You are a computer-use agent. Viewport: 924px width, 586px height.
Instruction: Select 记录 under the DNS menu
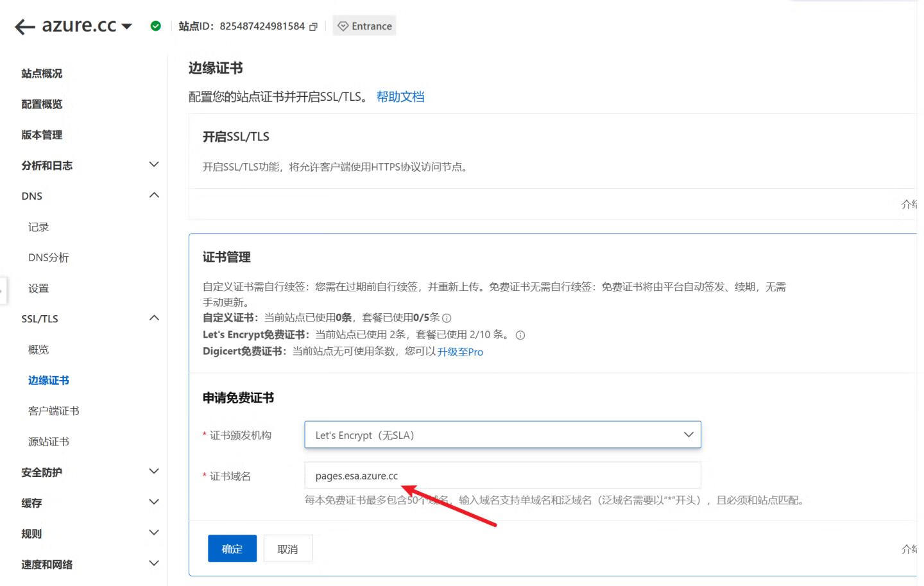(38, 227)
